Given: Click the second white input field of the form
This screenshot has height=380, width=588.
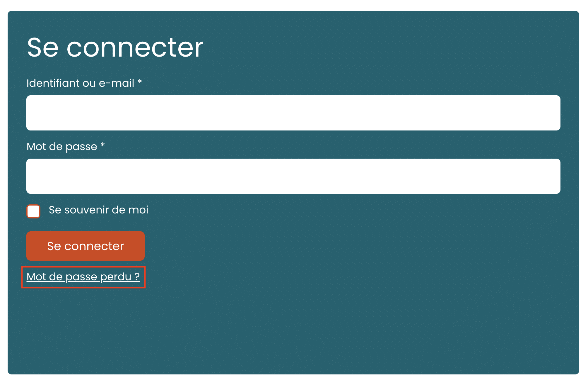Looking at the screenshot, I should 293,176.
